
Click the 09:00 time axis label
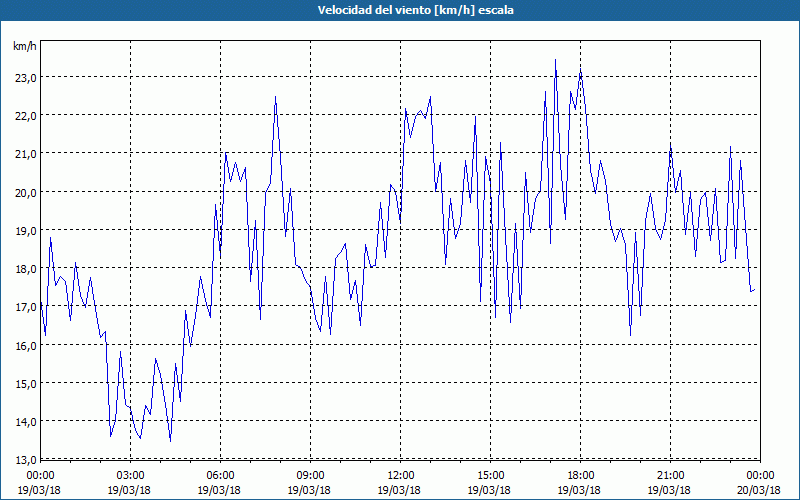(x=310, y=476)
